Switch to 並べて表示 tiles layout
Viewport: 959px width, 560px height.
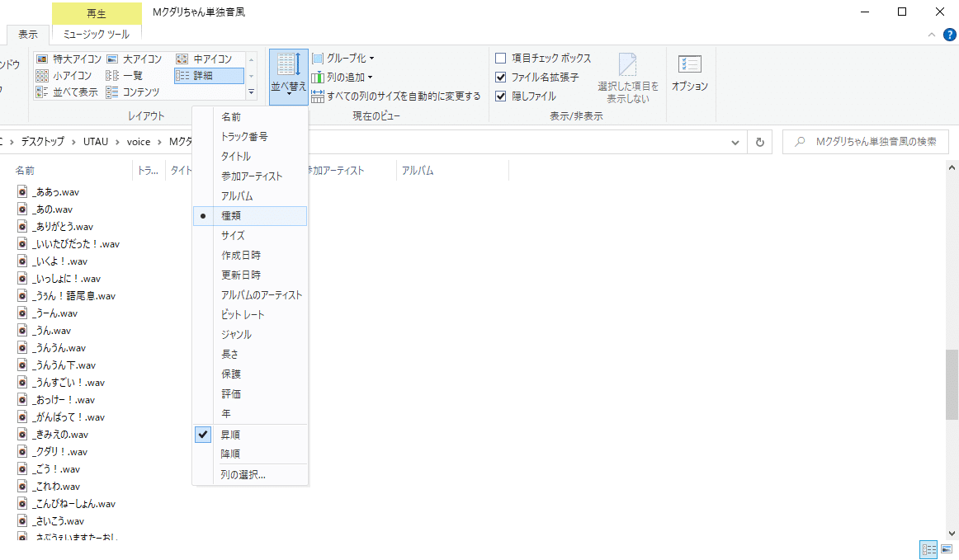click(x=68, y=92)
